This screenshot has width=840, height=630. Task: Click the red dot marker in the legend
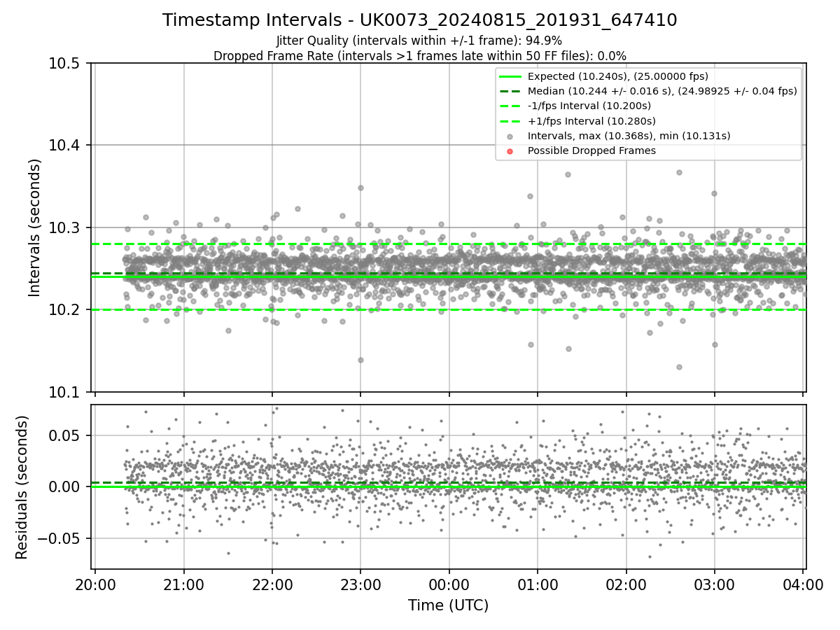point(510,151)
